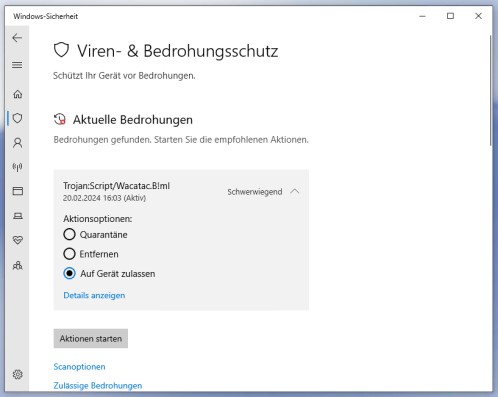Select the Auf Gerät zulassen option
Image resolution: width=498 pixels, height=397 pixels.
coord(109,274)
